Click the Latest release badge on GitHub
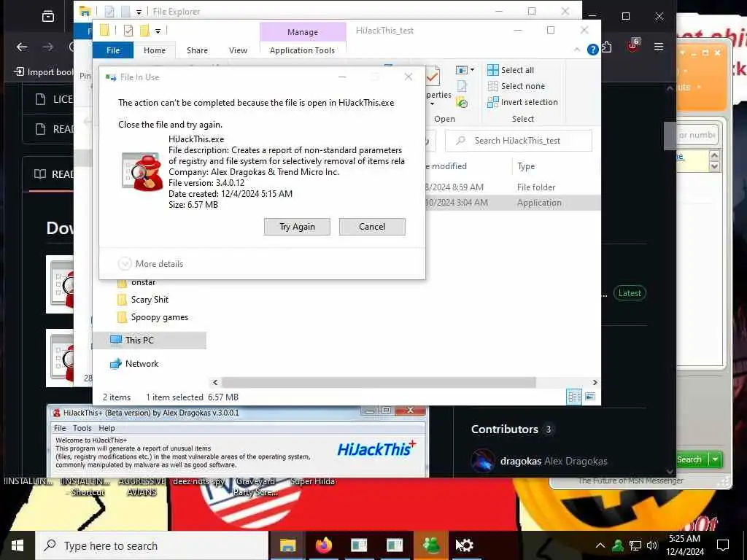The height and width of the screenshot is (560, 747). [x=630, y=293]
